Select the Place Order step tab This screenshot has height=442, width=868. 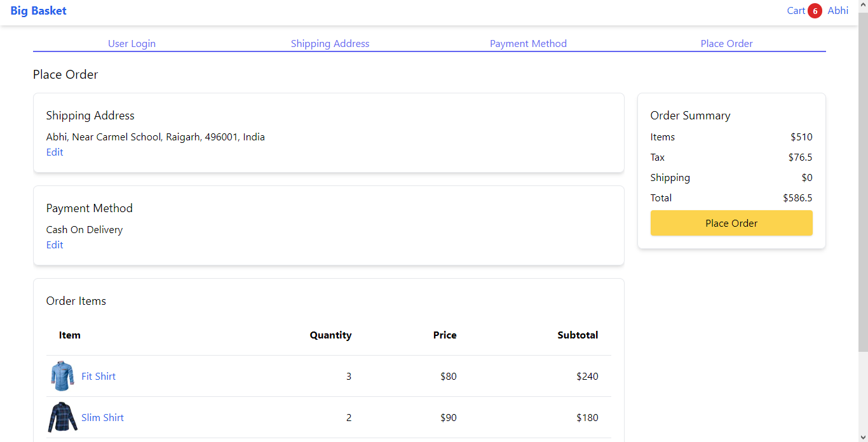pos(726,44)
